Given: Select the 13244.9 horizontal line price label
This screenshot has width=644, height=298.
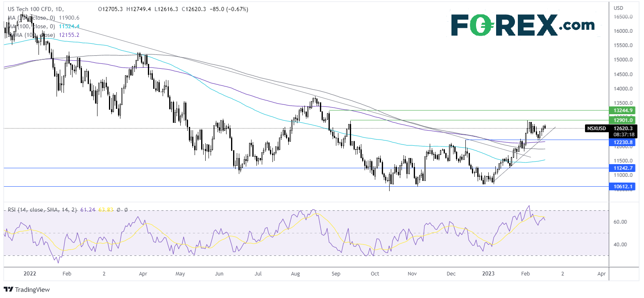Looking at the screenshot, I should click(623, 110).
